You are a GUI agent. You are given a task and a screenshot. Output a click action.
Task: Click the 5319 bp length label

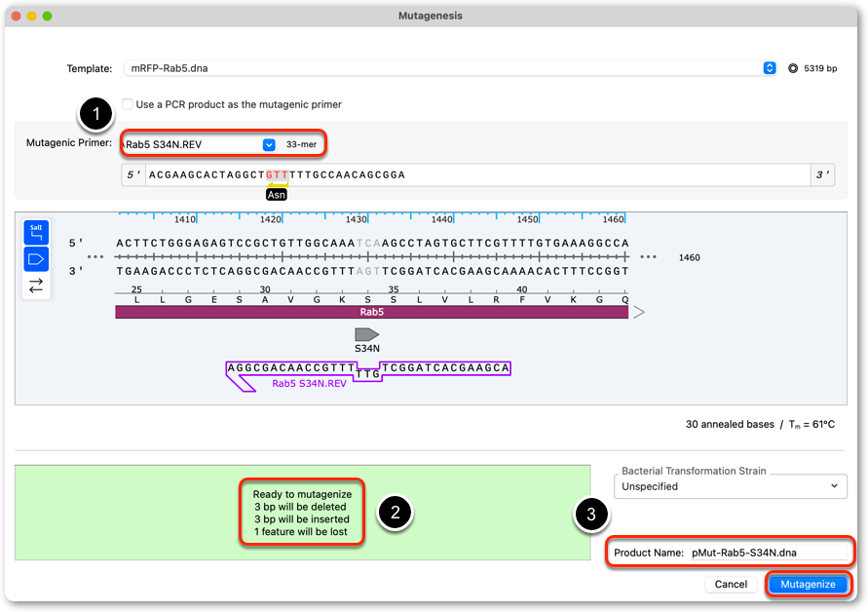(820, 68)
